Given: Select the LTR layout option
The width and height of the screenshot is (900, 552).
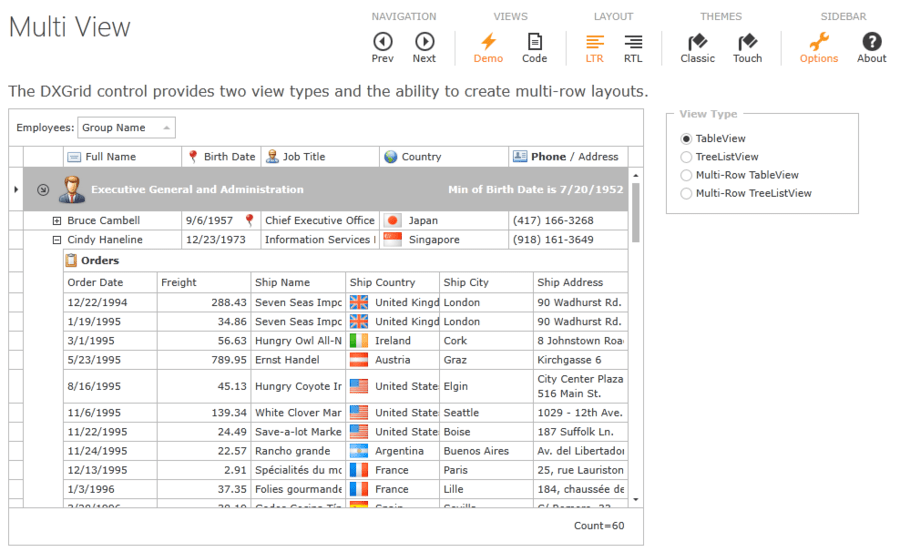Looking at the screenshot, I should pos(595,46).
